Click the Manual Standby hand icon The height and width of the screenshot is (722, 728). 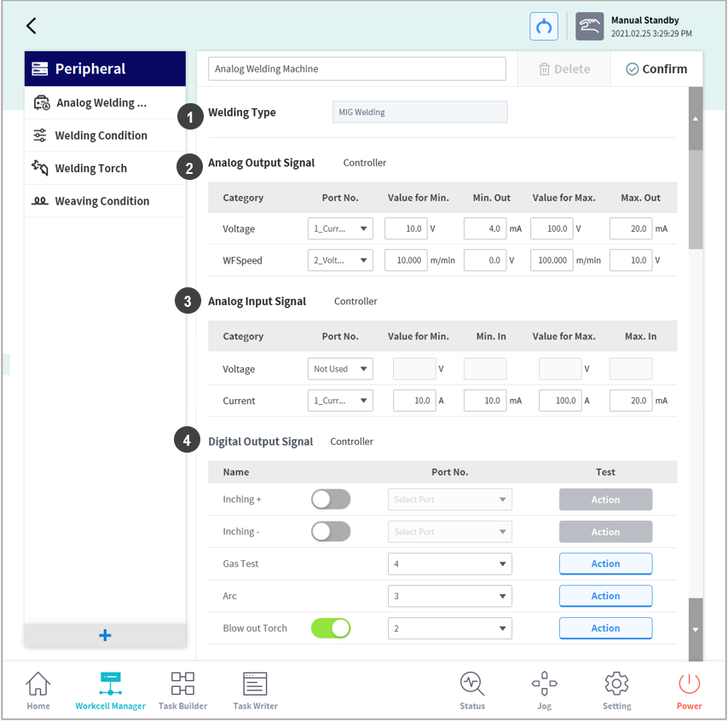(590, 26)
